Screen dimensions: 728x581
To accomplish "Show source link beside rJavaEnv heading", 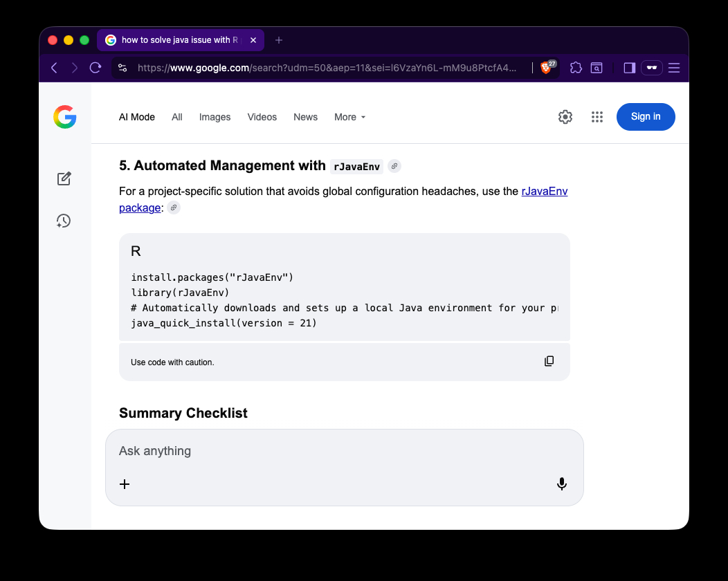I will [x=394, y=166].
